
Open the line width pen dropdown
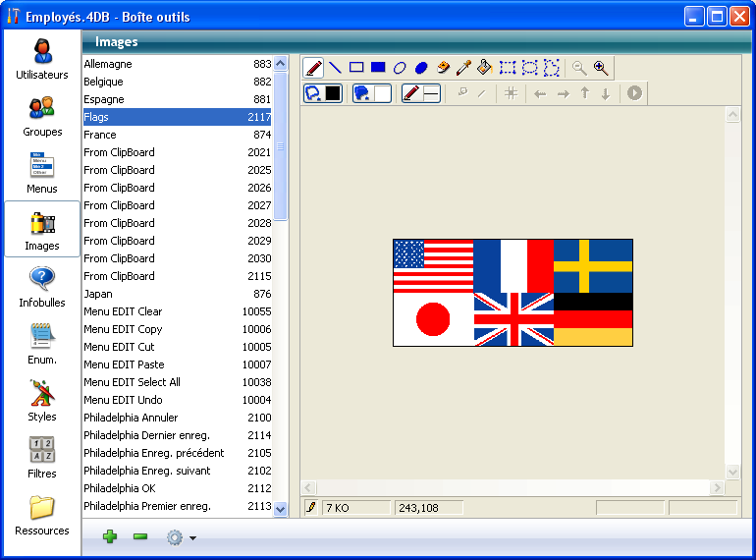(x=421, y=93)
